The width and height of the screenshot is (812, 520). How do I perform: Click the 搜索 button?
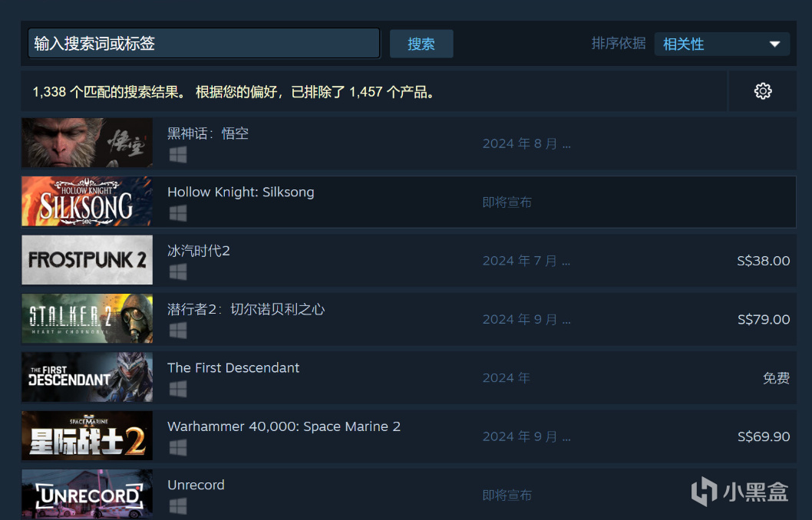click(421, 44)
